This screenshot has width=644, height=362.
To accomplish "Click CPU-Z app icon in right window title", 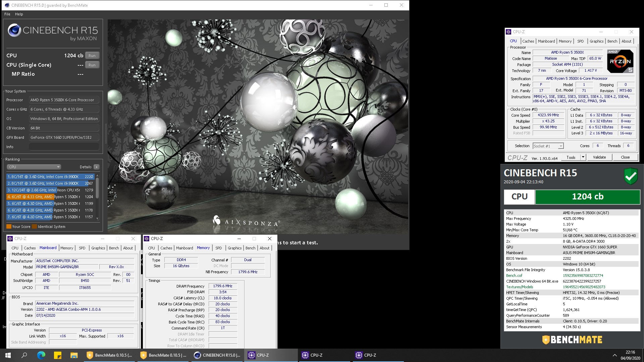I will (508, 32).
